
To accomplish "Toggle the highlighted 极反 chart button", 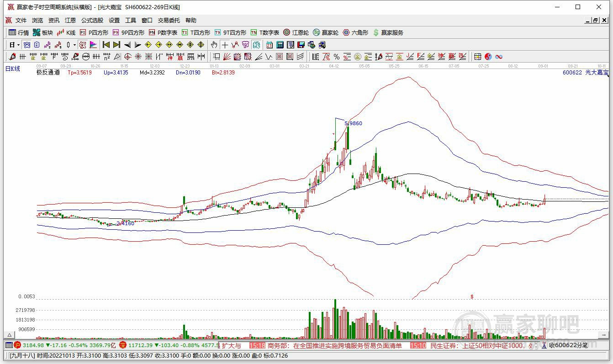I will 83,45.
